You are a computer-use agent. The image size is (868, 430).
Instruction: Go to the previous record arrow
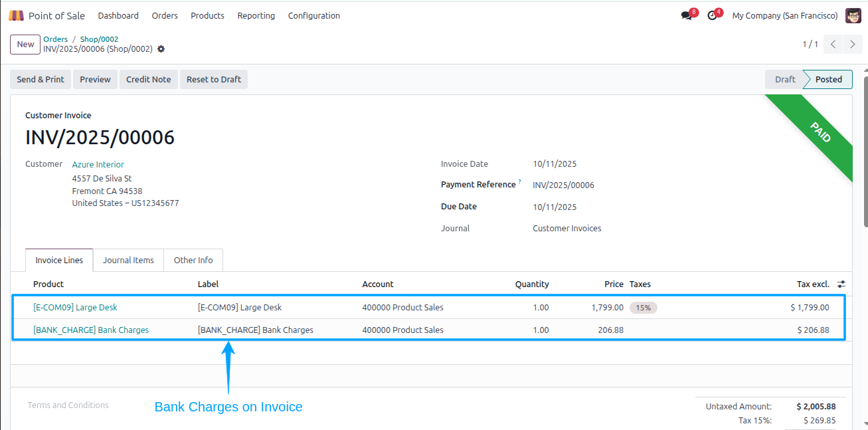[x=833, y=45]
